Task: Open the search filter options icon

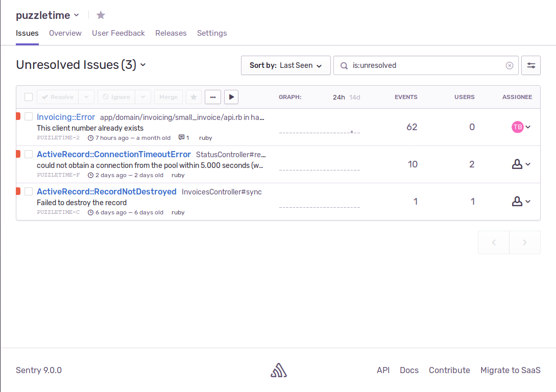Action: 531,65
